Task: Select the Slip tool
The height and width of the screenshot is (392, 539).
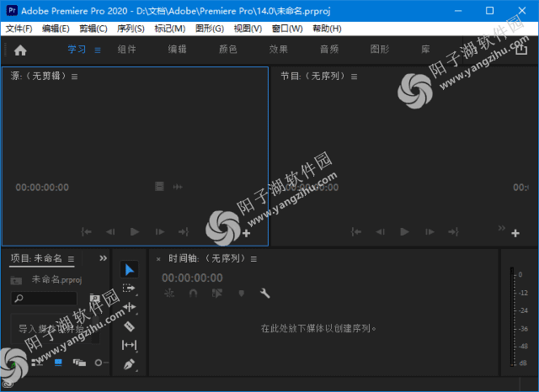Action: [x=129, y=345]
